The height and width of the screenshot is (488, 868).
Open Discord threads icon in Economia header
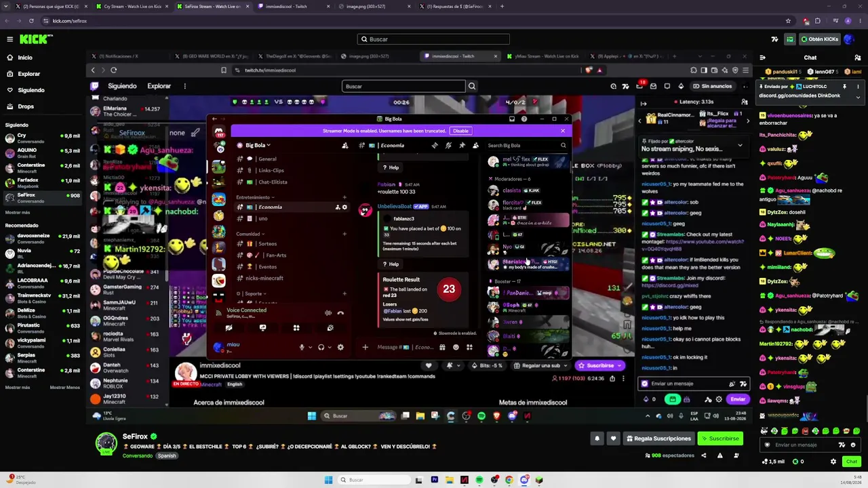(435, 145)
